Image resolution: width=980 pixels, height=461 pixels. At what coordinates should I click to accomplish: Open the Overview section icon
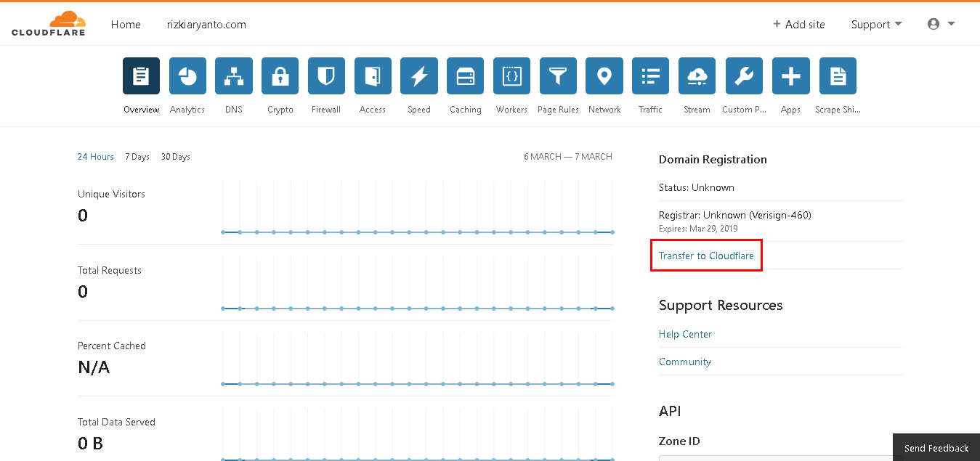[x=141, y=76]
